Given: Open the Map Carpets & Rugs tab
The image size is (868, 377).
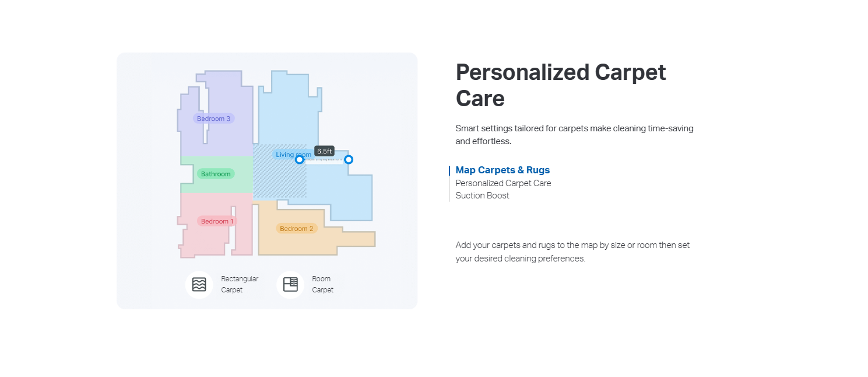Looking at the screenshot, I should click(502, 170).
